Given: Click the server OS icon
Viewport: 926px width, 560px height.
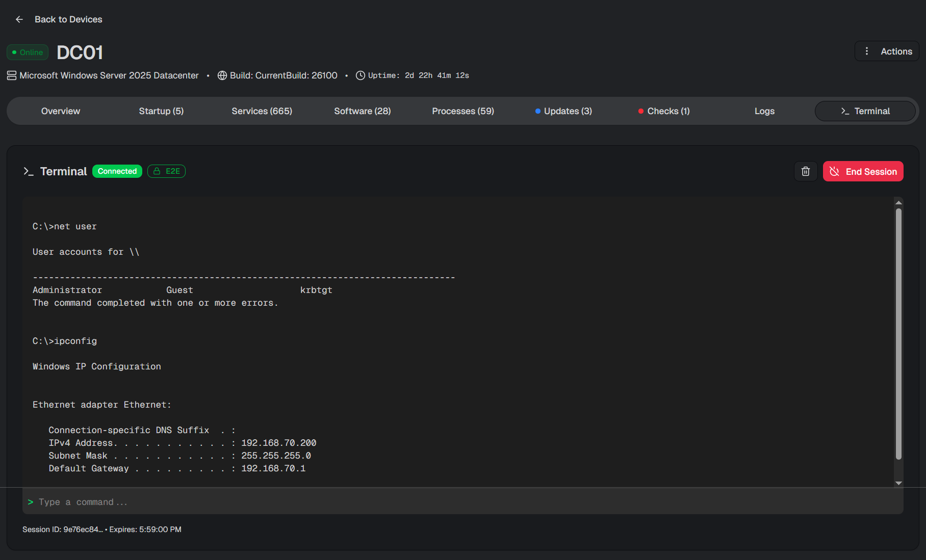Looking at the screenshot, I should (x=12, y=75).
